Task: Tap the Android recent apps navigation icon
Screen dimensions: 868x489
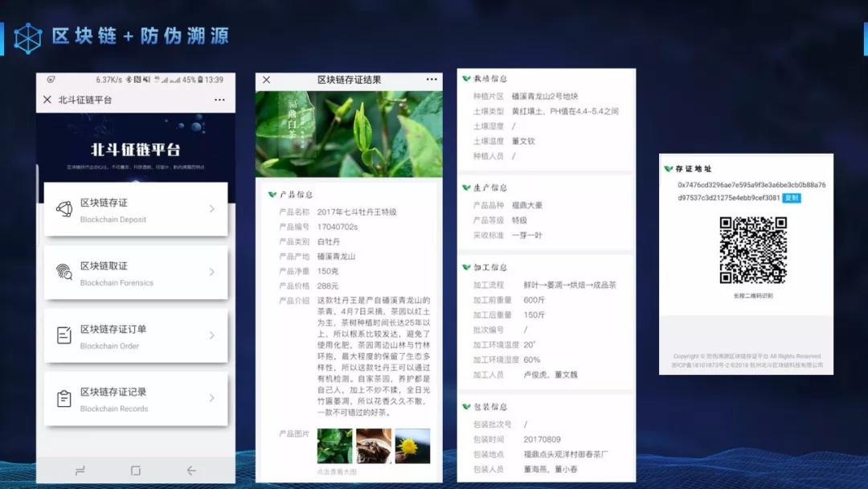Action: 80,471
